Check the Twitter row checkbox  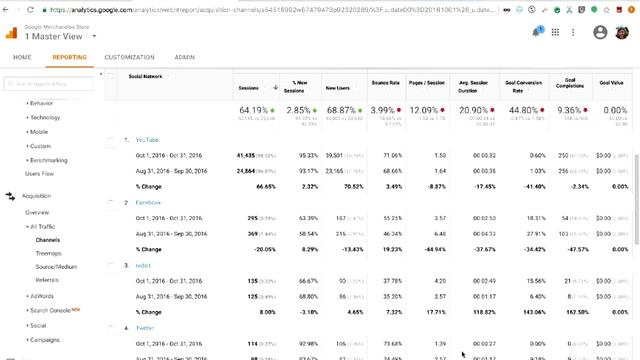tap(111, 328)
